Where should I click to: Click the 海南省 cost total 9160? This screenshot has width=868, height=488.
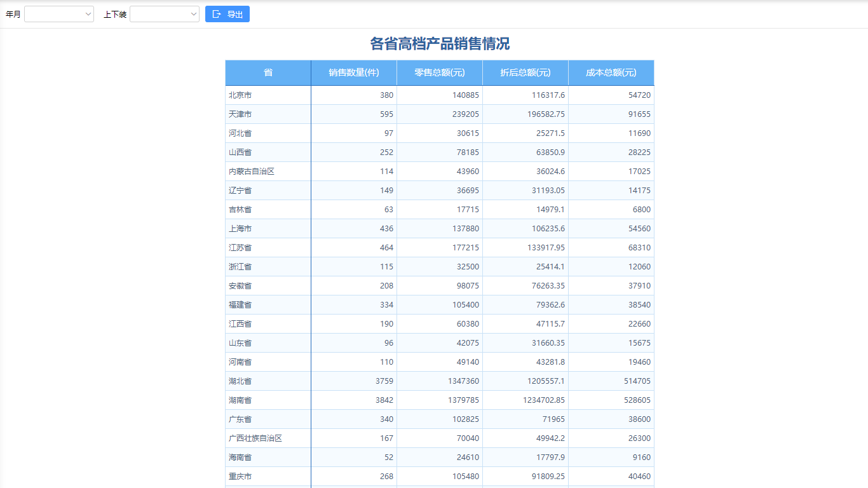coord(641,457)
